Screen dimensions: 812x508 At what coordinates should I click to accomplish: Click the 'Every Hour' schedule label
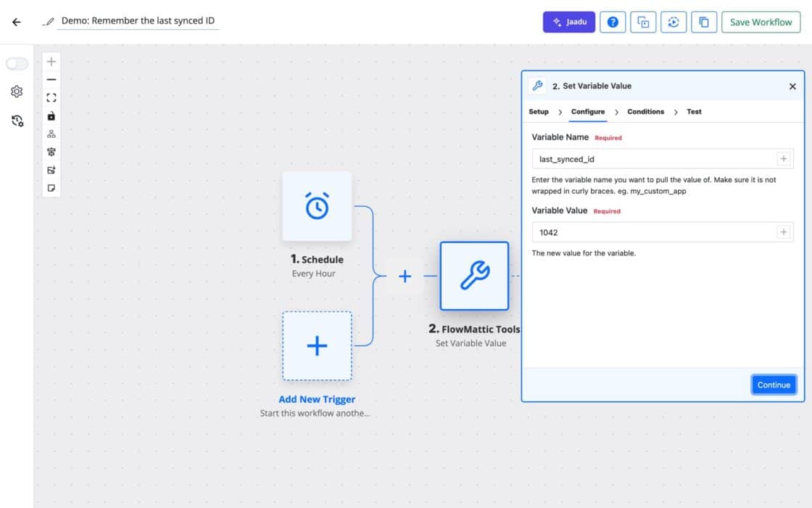coord(313,274)
